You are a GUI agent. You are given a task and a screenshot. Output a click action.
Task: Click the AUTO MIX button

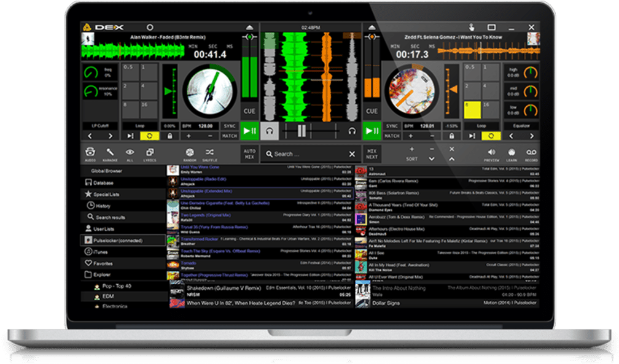[x=249, y=154]
